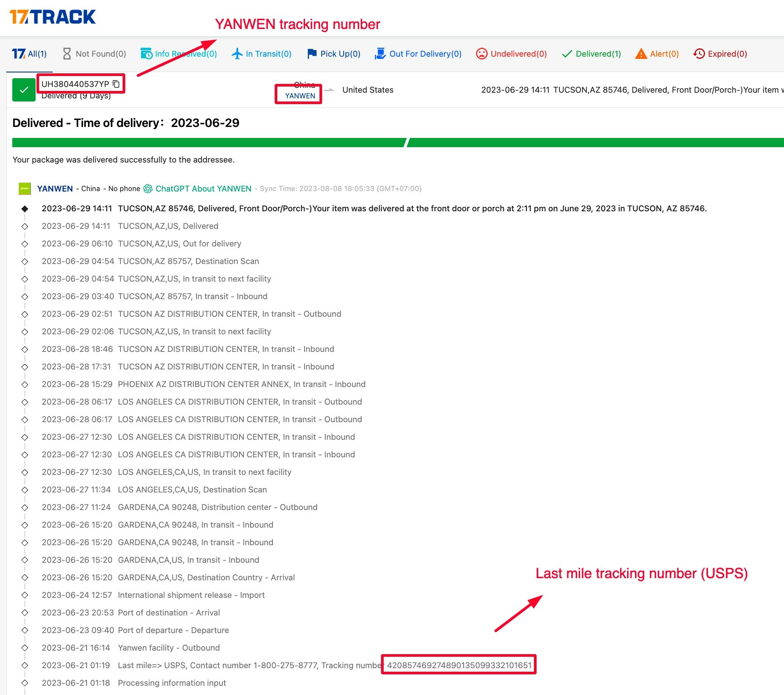Click the Out for delivery event marker
Screen dimensions: 784x695
(25, 244)
